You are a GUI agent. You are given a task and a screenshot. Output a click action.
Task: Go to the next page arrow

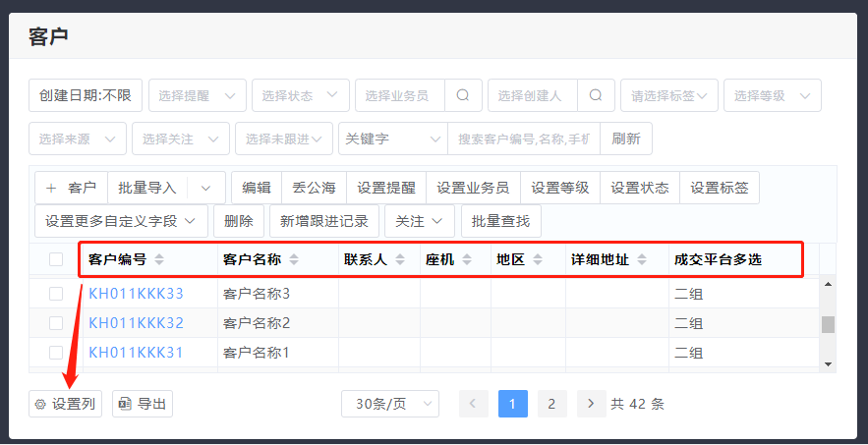591,404
